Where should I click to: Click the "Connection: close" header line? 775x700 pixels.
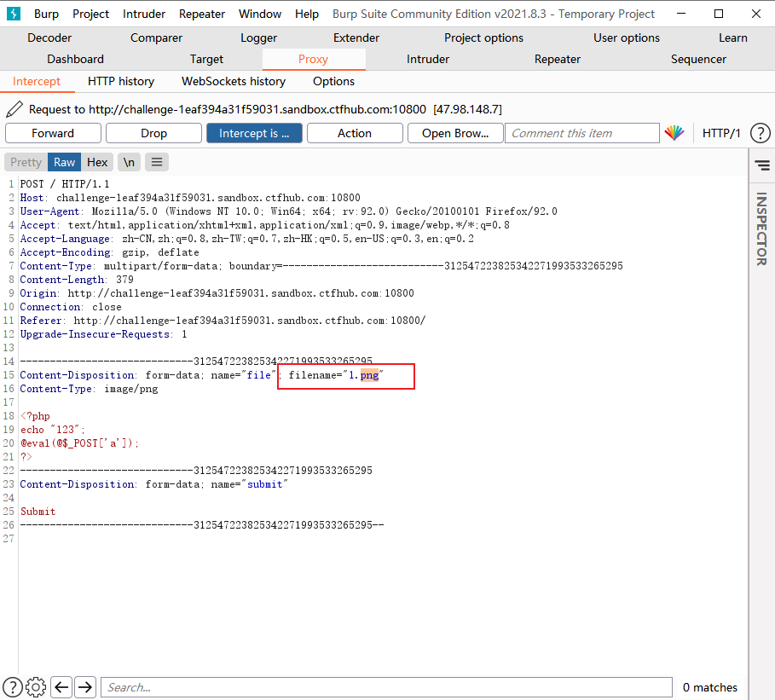click(70, 306)
